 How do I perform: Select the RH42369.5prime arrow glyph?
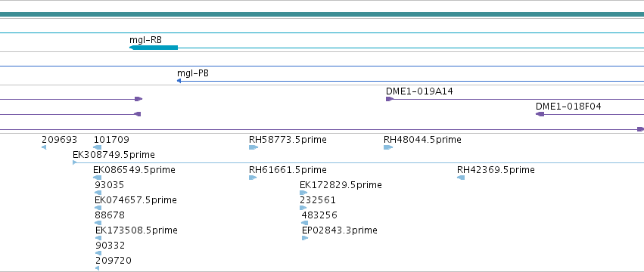point(461,178)
